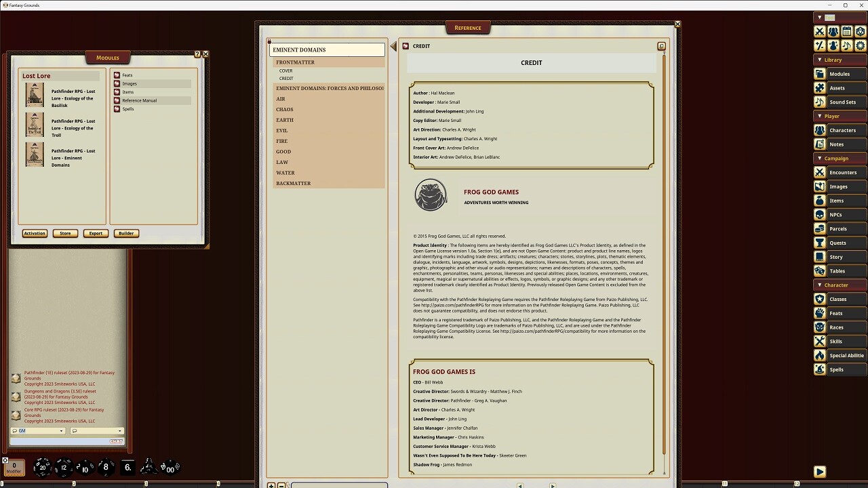Open the options gear icon

[859, 45]
